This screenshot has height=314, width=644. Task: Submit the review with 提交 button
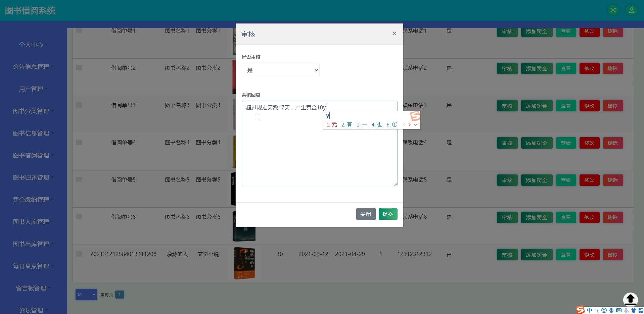pos(388,214)
